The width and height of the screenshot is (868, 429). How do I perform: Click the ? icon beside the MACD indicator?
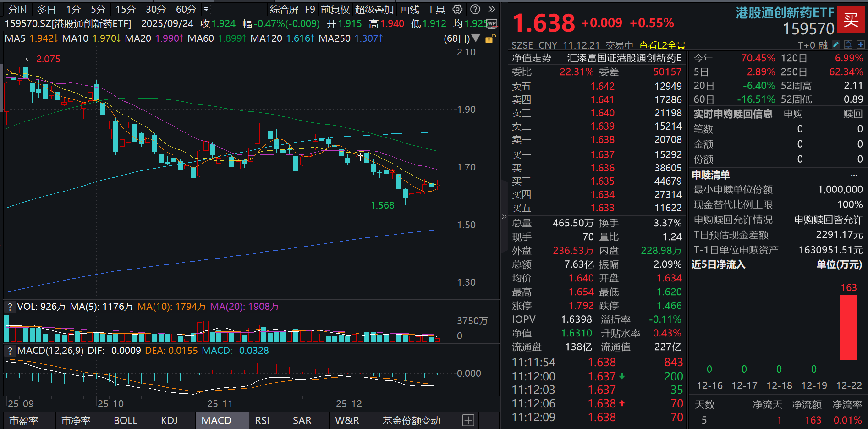coord(9,351)
